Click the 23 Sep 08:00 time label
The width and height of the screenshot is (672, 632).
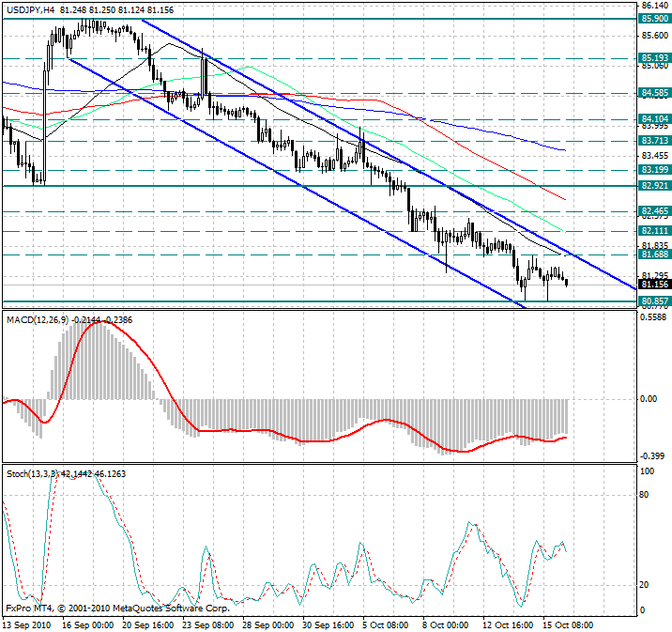207,625
